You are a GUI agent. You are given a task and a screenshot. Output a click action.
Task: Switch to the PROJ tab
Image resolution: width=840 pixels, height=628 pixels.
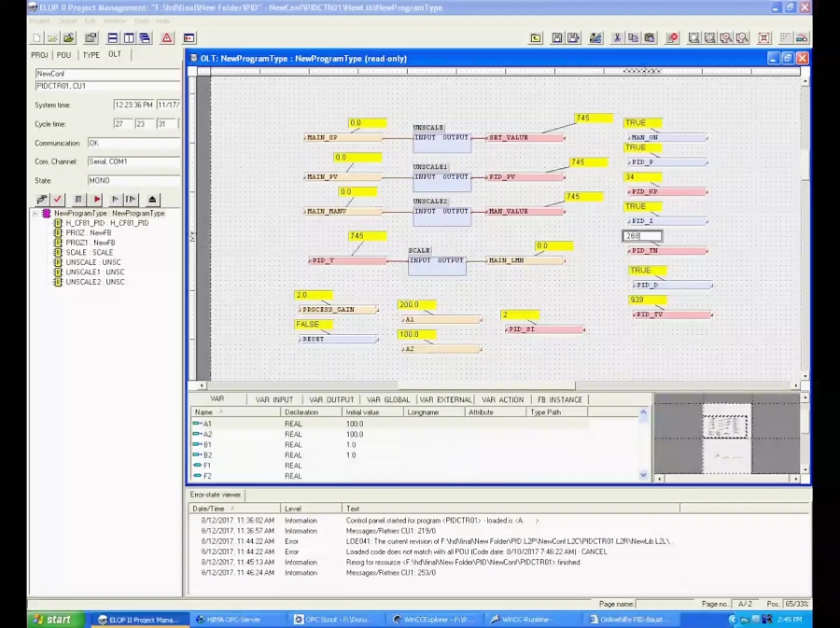click(40, 55)
